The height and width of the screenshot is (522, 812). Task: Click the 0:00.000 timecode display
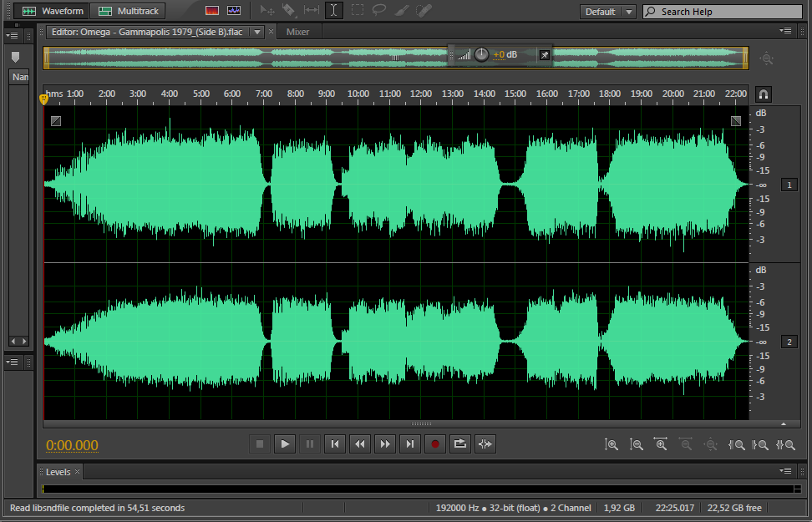[x=72, y=445]
